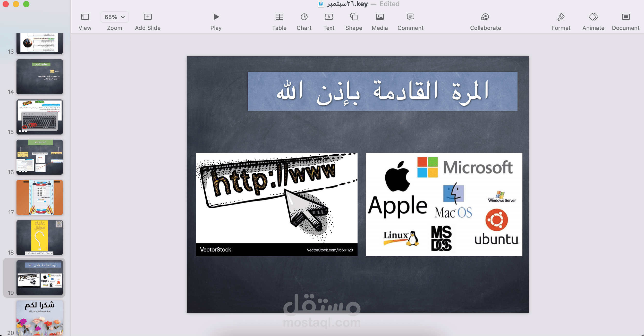Open the Media insert menu
The width and height of the screenshot is (644, 336).
380,17
